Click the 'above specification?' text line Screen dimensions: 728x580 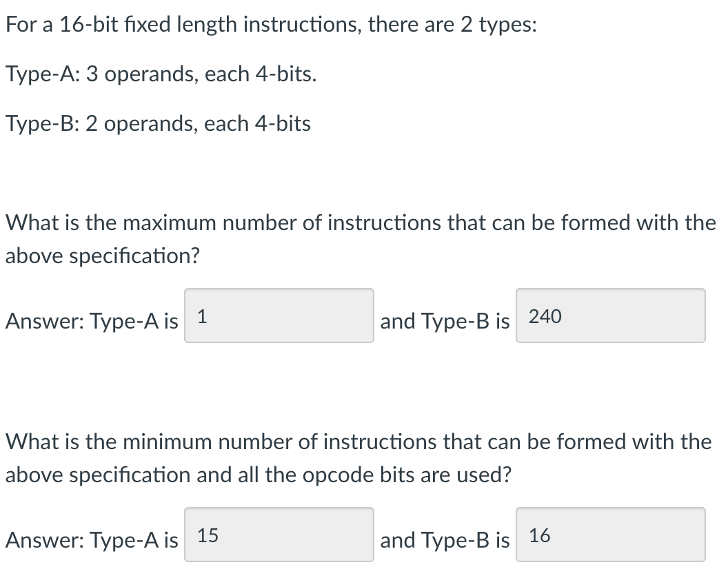(x=103, y=256)
